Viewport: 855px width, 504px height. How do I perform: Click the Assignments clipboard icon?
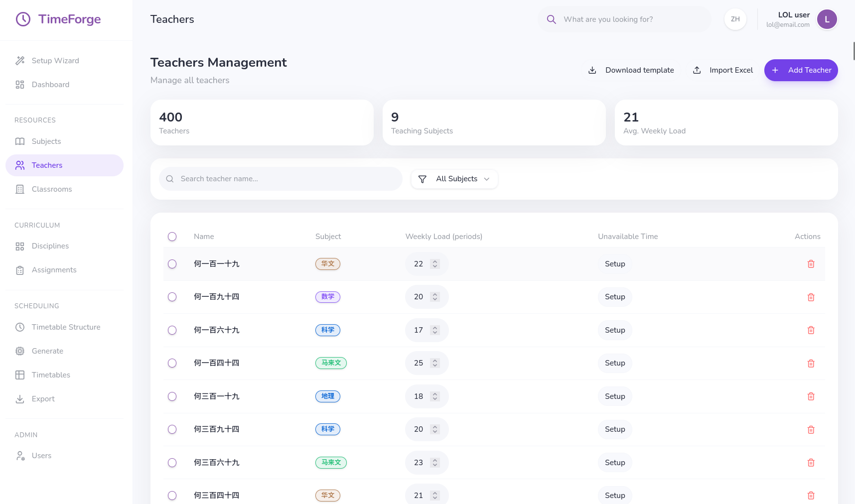[20, 270]
